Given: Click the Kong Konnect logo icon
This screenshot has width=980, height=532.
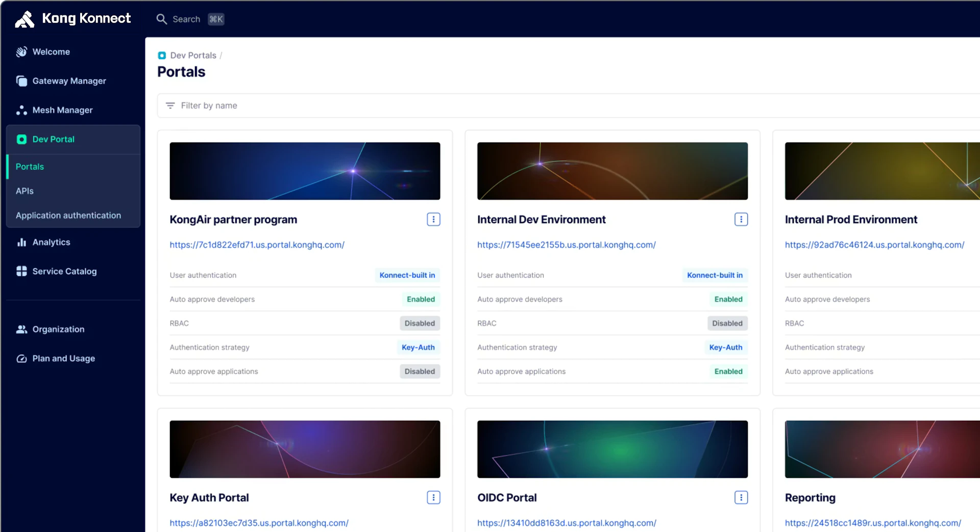Looking at the screenshot, I should [x=24, y=19].
